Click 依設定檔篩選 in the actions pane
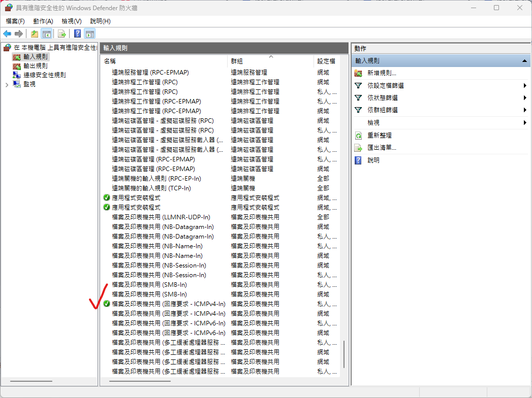Image resolution: width=532 pixels, height=398 pixels. pos(386,85)
